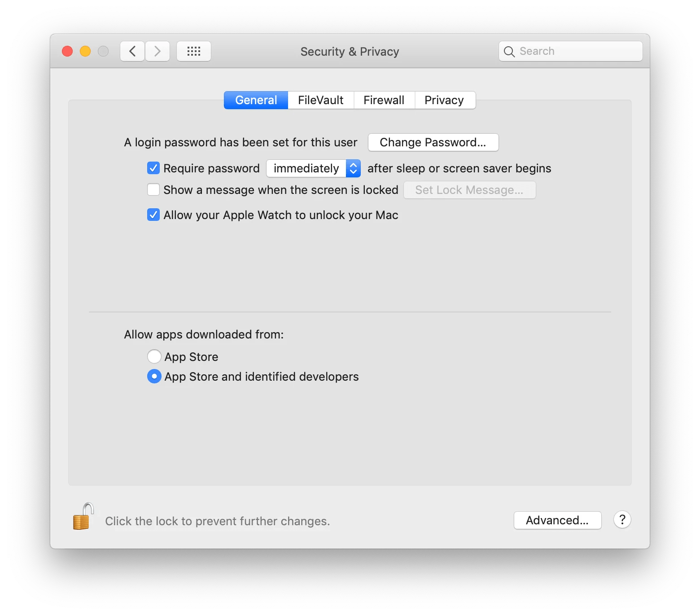Open the Show All preferences grid icon
Image resolution: width=700 pixels, height=615 pixels.
click(x=194, y=51)
